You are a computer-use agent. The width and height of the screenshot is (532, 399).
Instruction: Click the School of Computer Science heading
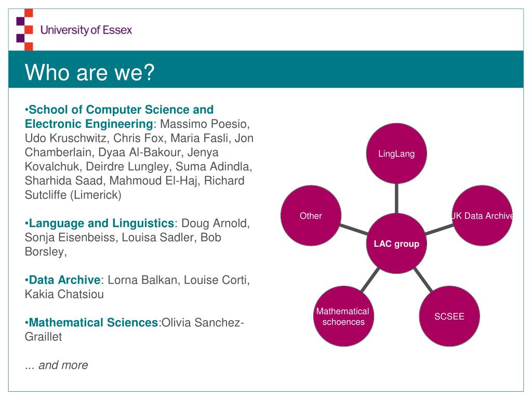(119, 116)
